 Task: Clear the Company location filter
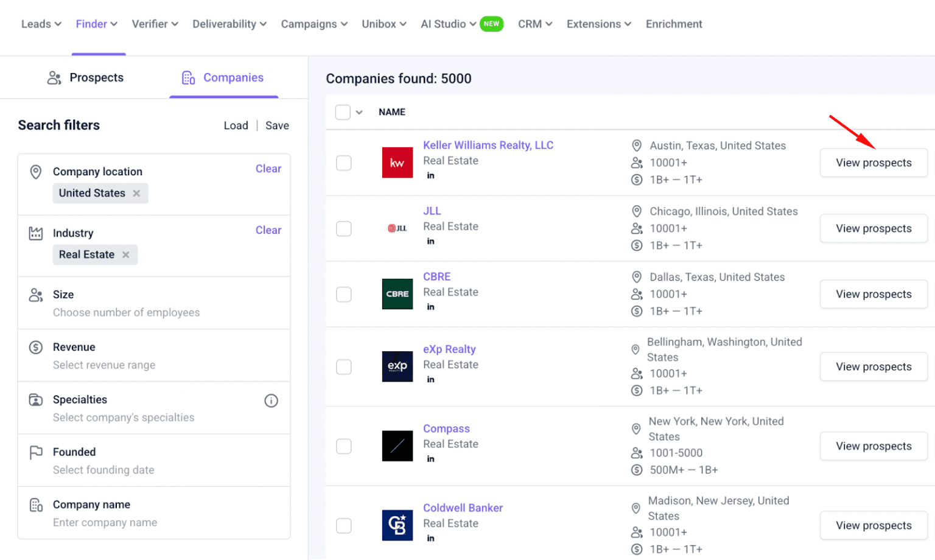pos(268,169)
